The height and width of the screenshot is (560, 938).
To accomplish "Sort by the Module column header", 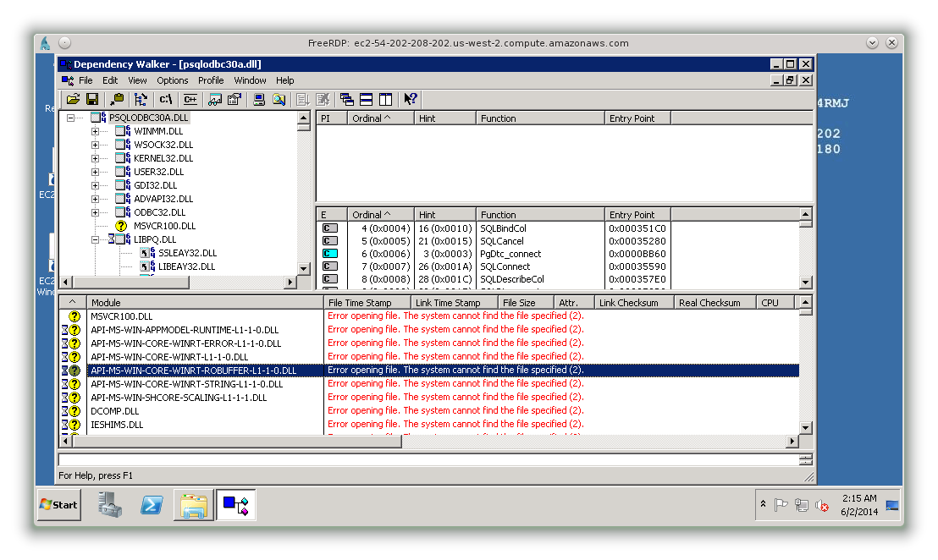I will coord(203,302).
